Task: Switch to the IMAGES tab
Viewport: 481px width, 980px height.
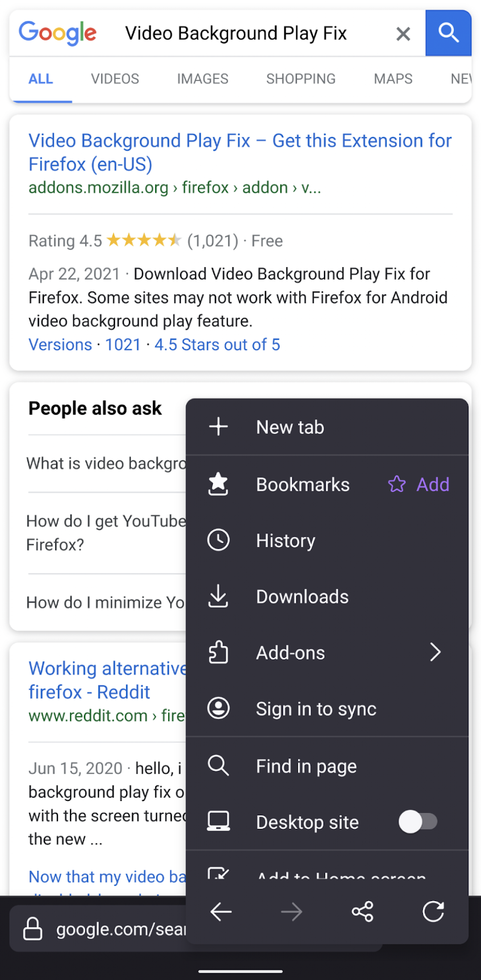Action: (202, 79)
